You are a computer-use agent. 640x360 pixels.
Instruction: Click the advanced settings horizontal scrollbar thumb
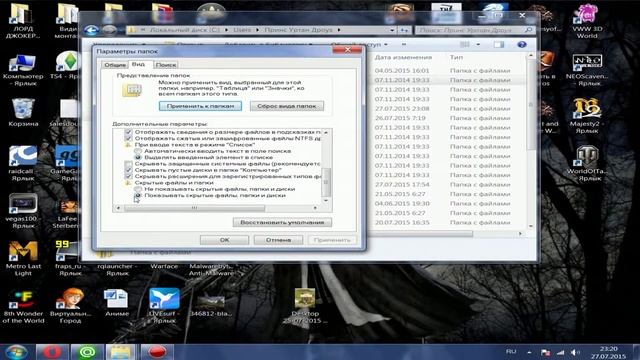coord(194,208)
